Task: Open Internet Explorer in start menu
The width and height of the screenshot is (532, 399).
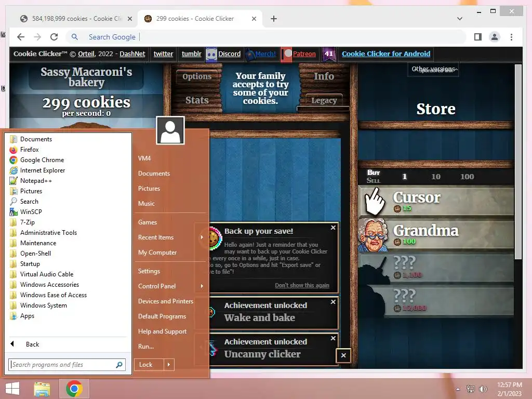Action: [x=43, y=170]
